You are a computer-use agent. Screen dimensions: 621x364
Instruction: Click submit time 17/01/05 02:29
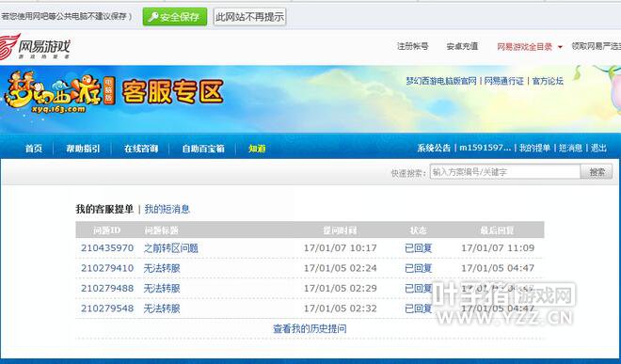click(341, 289)
